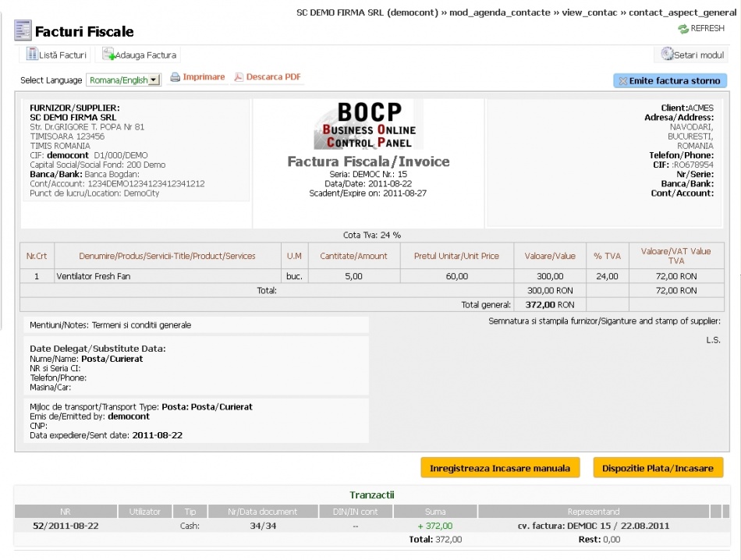Click the Tip header in Tranzactii table

click(x=190, y=512)
